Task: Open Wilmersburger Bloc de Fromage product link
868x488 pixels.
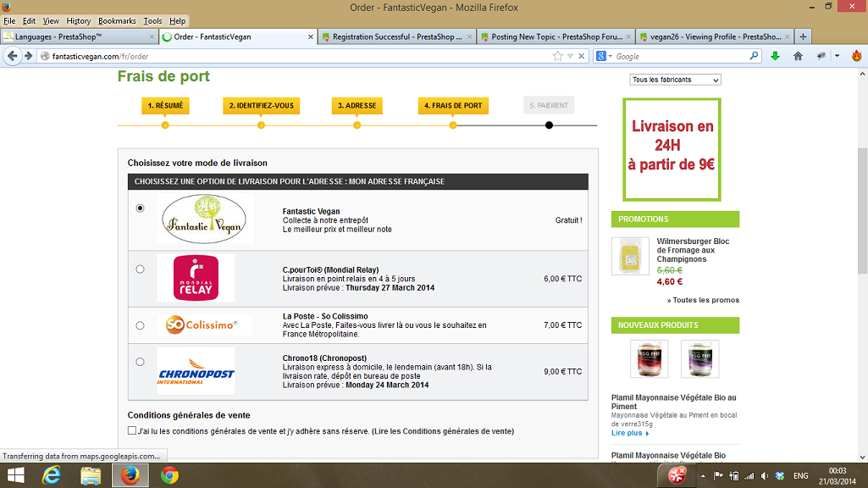Action: pos(693,250)
